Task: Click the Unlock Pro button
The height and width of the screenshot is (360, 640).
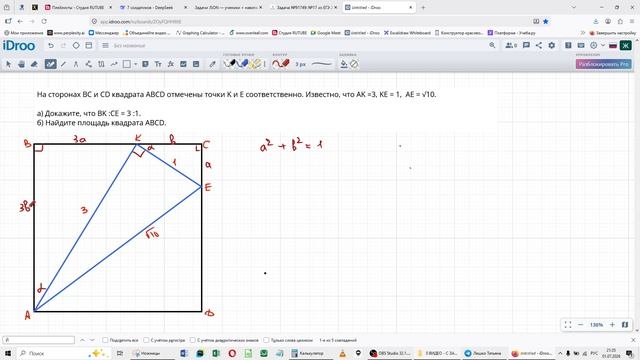Action: pyautogui.click(x=604, y=64)
